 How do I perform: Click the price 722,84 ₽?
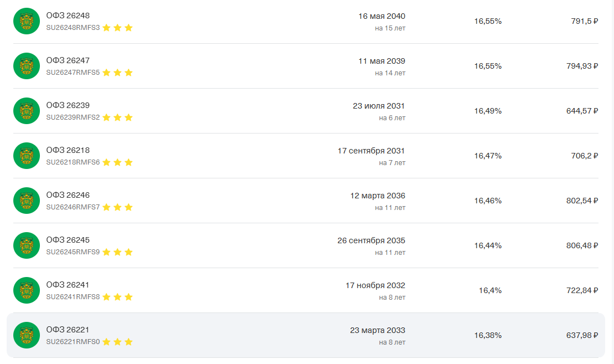[x=581, y=290]
